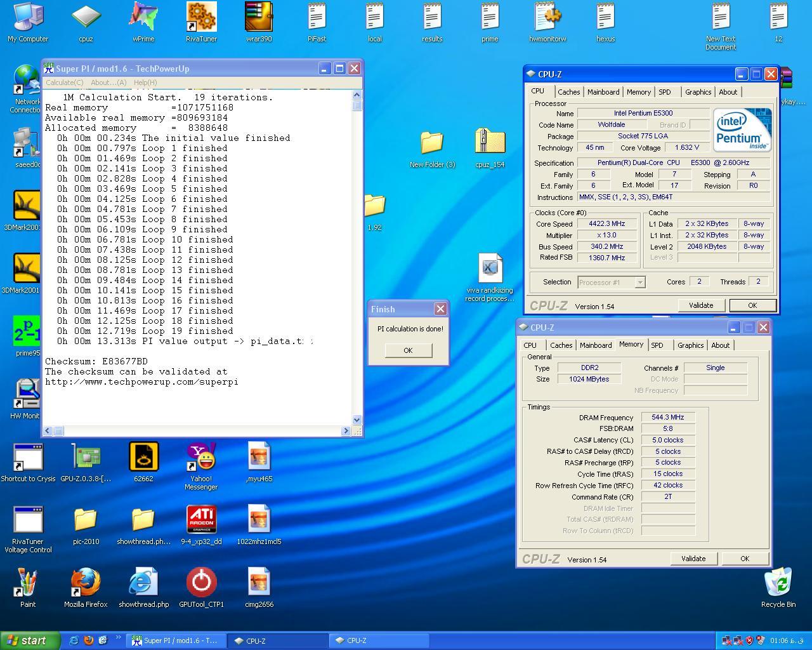Switch to Caches tab in upper CPU-Z

point(569,92)
